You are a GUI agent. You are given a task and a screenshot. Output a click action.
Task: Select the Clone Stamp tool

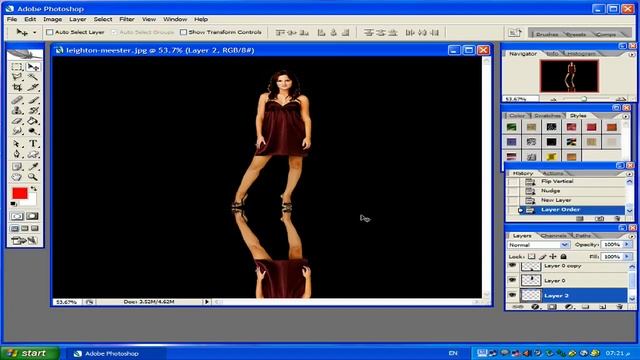point(17,111)
